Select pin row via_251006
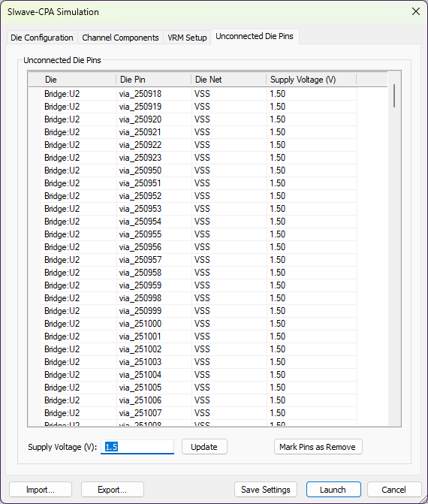This screenshot has height=504, width=428. [x=199, y=400]
